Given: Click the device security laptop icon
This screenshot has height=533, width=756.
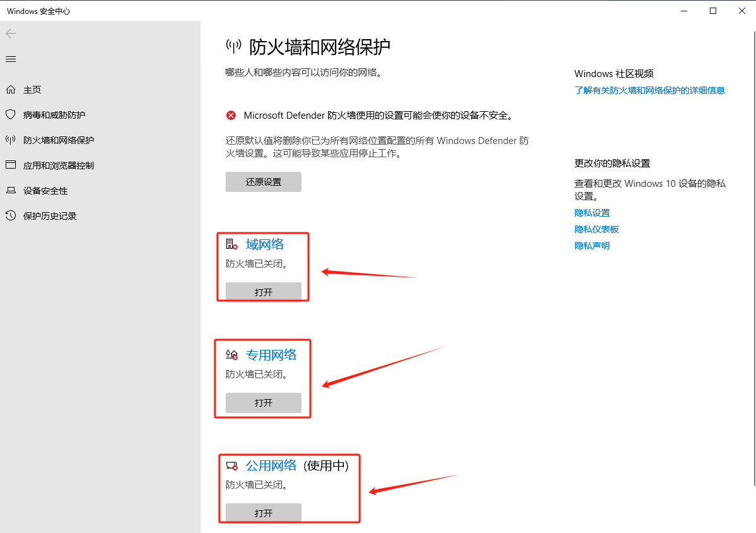Looking at the screenshot, I should (11, 191).
